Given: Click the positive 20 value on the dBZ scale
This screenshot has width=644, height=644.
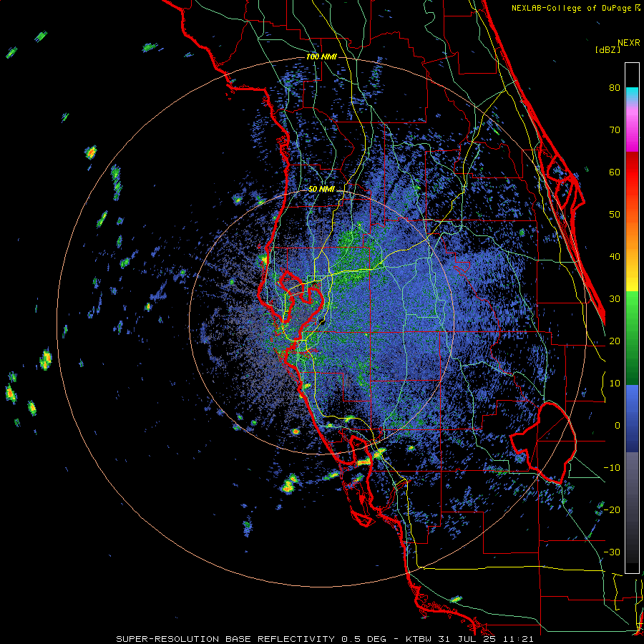Looking at the screenshot, I should 615,341.
